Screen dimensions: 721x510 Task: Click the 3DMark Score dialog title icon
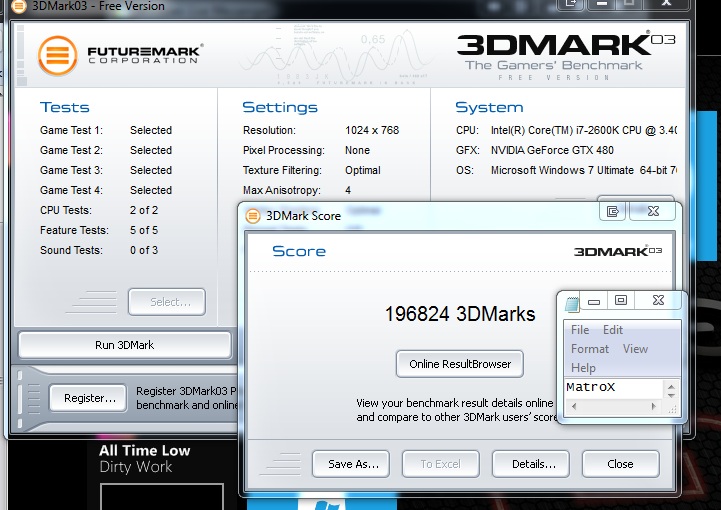pyautogui.click(x=251, y=215)
